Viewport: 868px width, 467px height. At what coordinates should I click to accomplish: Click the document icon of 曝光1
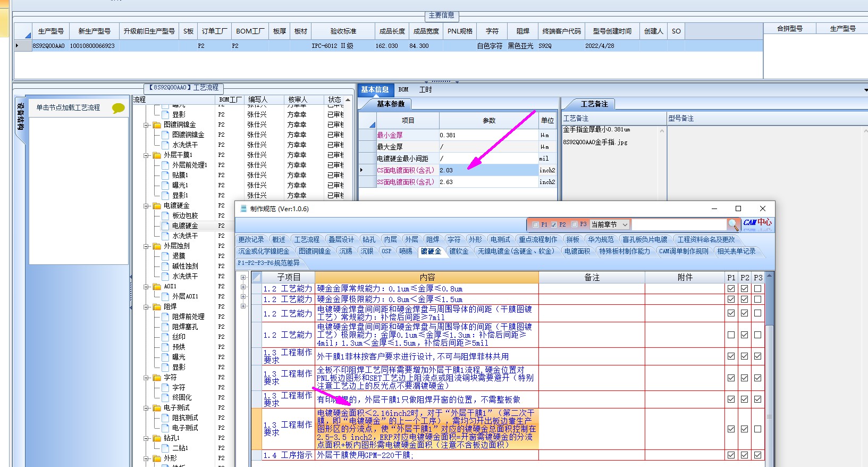(165, 185)
